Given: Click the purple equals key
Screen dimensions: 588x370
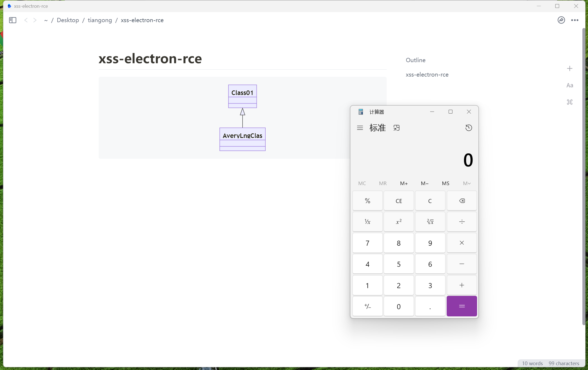Looking at the screenshot, I should 462,306.
